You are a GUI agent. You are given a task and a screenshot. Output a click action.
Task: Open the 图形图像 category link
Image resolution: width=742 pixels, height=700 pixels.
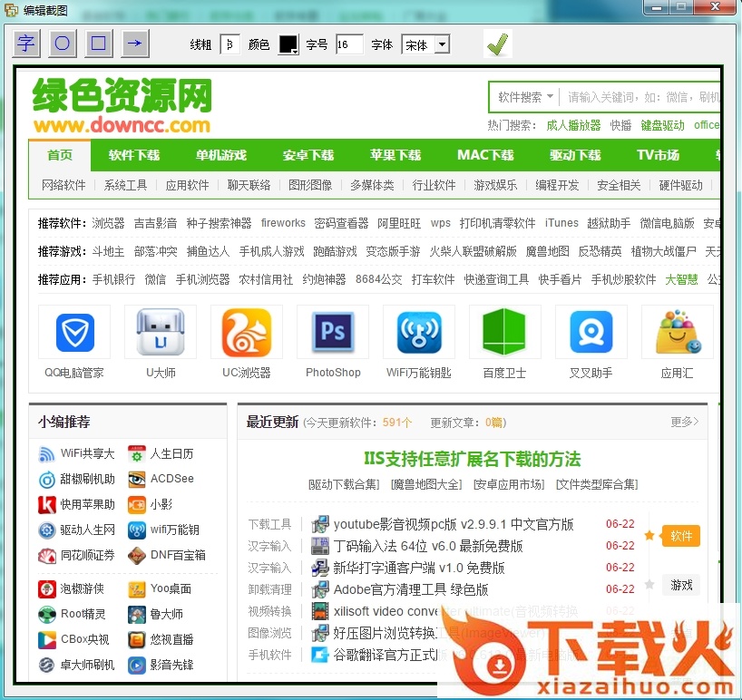coord(310,185)
